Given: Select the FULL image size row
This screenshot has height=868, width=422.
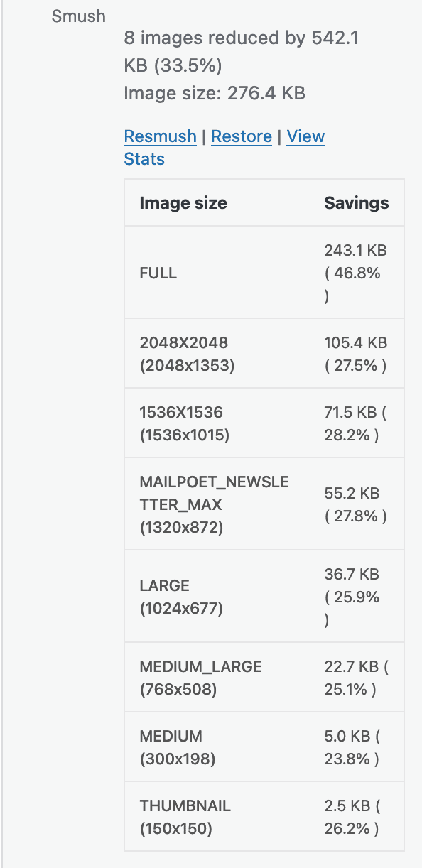Looking at the screenshot, I should (264, 273).
